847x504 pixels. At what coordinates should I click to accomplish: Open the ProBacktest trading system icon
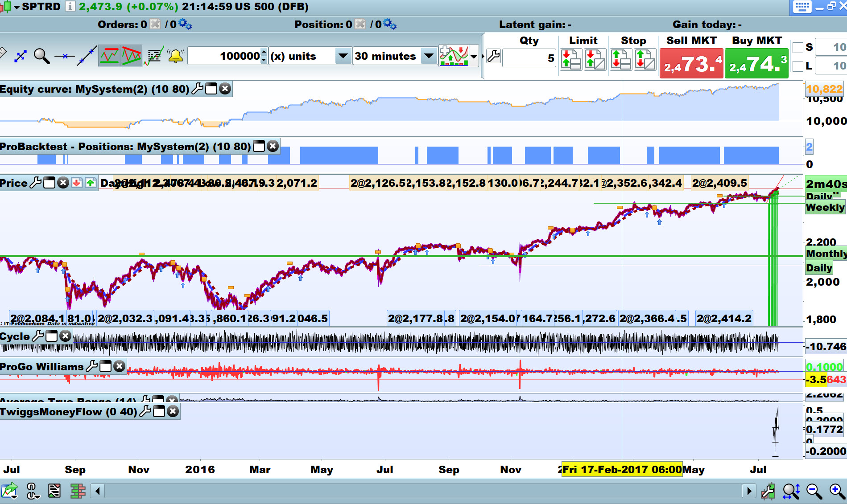pyautogui.click(x=154, y=56)
